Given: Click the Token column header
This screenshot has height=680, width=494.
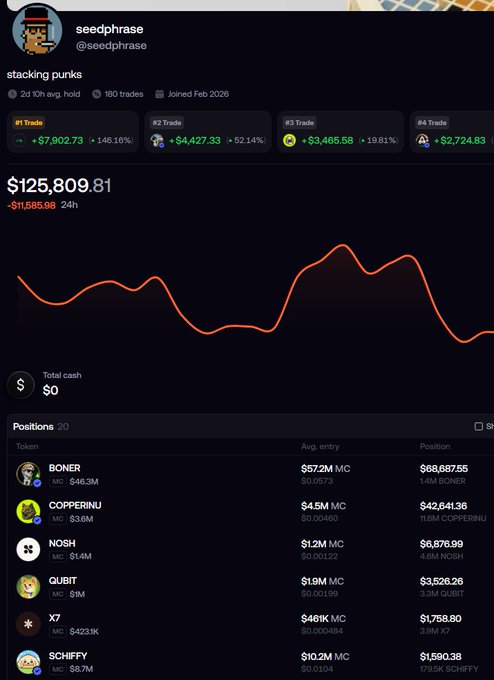Looking at the screenshot, I should [x=27, y=446].
